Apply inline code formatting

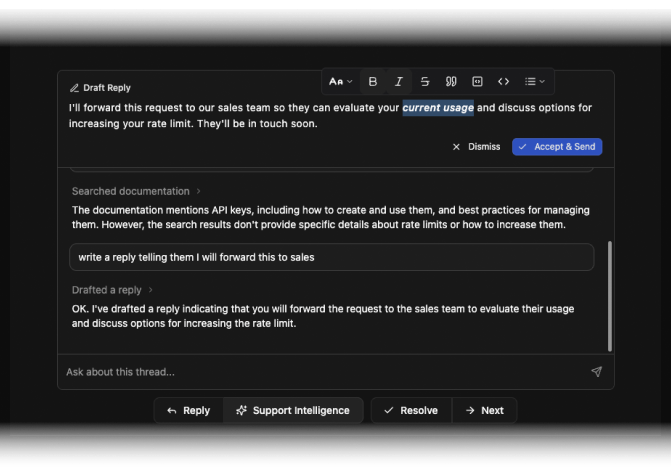[x=503, y=82]
